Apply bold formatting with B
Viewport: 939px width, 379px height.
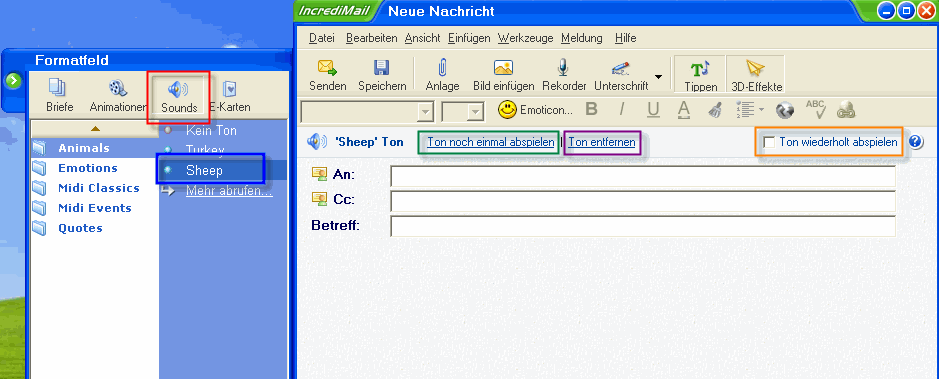(x=592, y=110)
